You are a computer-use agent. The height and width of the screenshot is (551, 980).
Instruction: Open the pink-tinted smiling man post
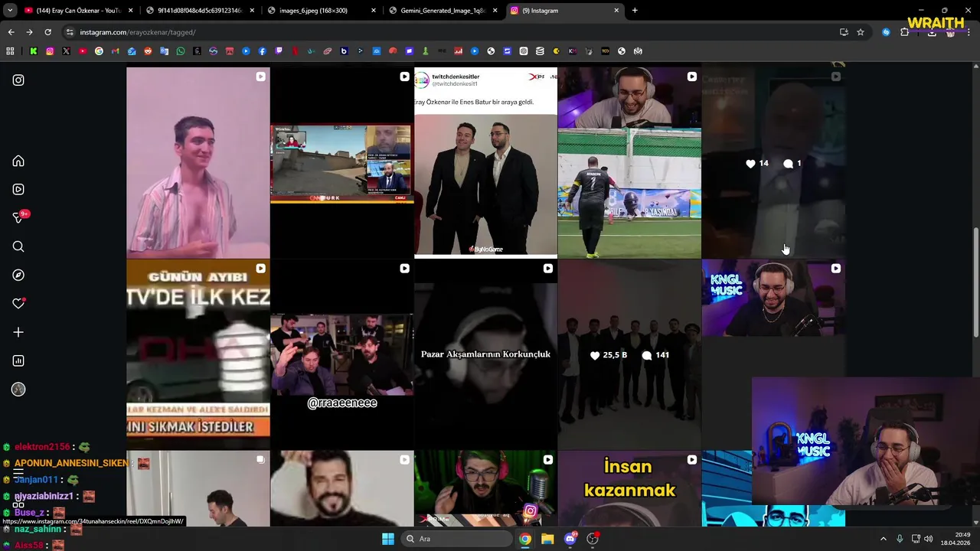pos(198,163)
